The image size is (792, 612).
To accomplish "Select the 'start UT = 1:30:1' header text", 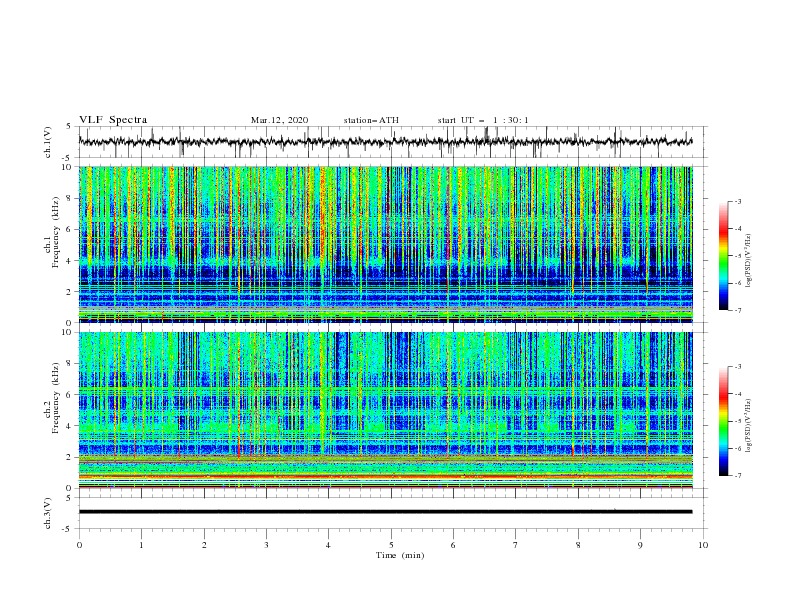I will [x=483, y=120].
